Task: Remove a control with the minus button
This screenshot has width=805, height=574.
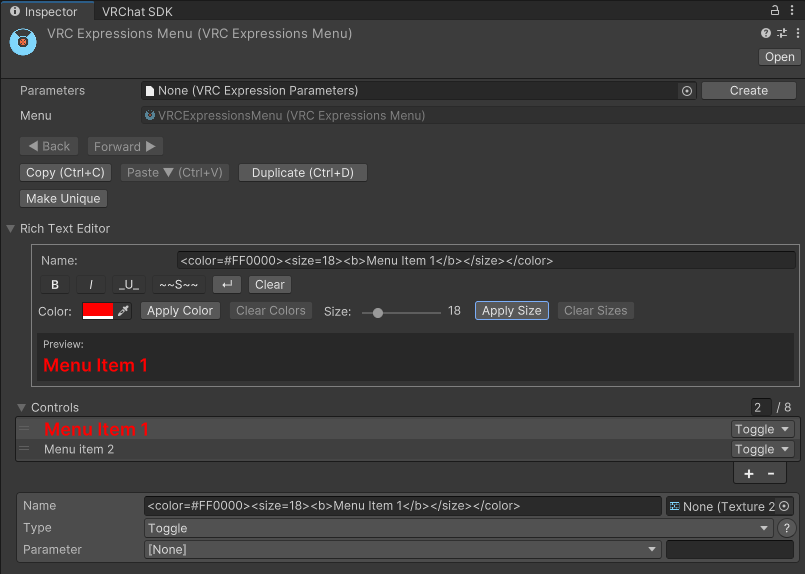Action: tap(771, 473)
